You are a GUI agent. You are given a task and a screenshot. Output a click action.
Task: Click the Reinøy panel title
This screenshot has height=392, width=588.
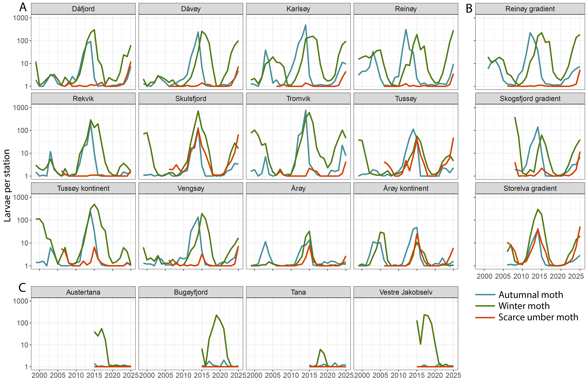click(x=406, y=9)
